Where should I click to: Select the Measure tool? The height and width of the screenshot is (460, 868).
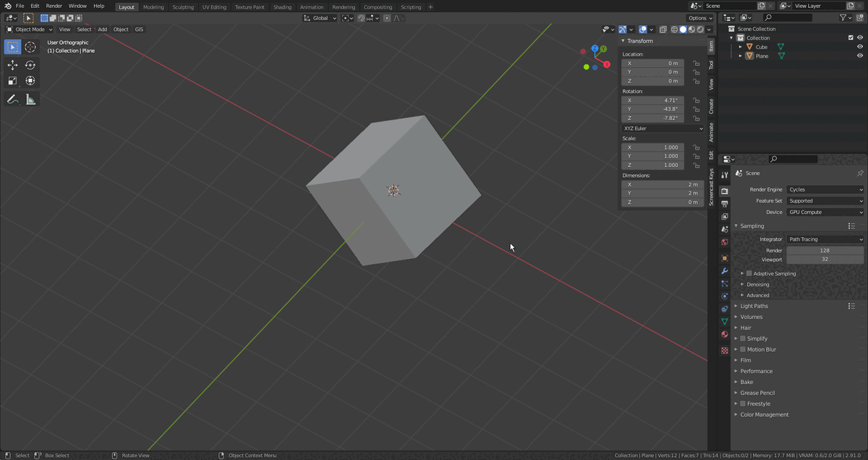[30, 99]
